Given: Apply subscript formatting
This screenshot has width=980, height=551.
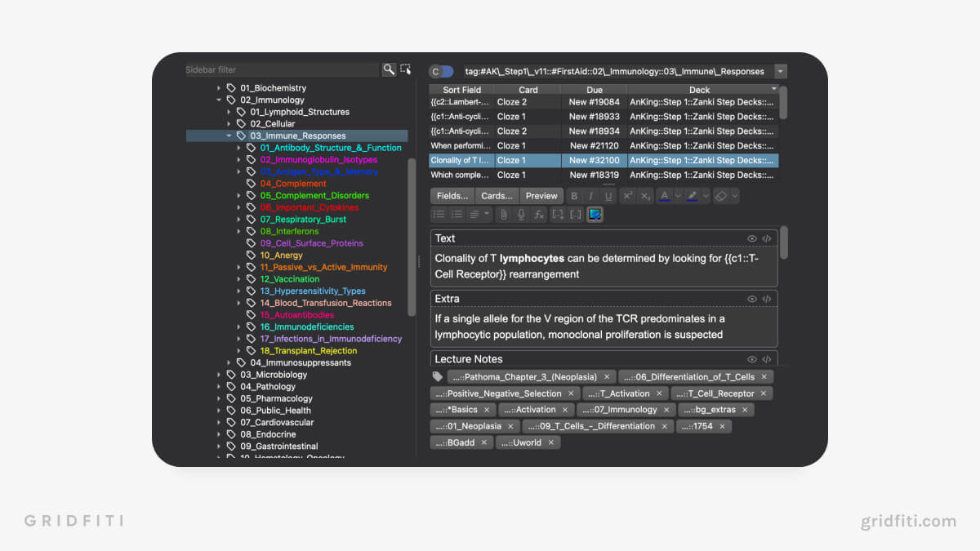Looking at the screenshot, I should point(645,196).
